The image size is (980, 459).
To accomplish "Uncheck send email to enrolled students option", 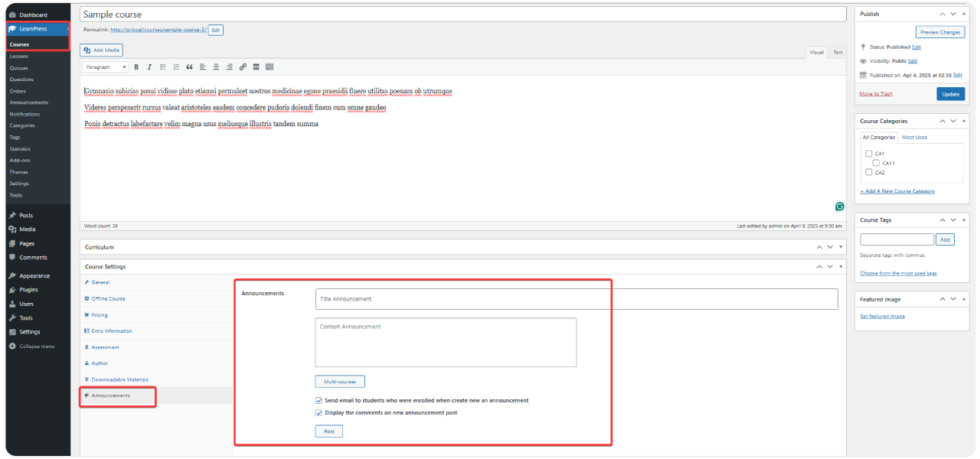I will 318,399.
